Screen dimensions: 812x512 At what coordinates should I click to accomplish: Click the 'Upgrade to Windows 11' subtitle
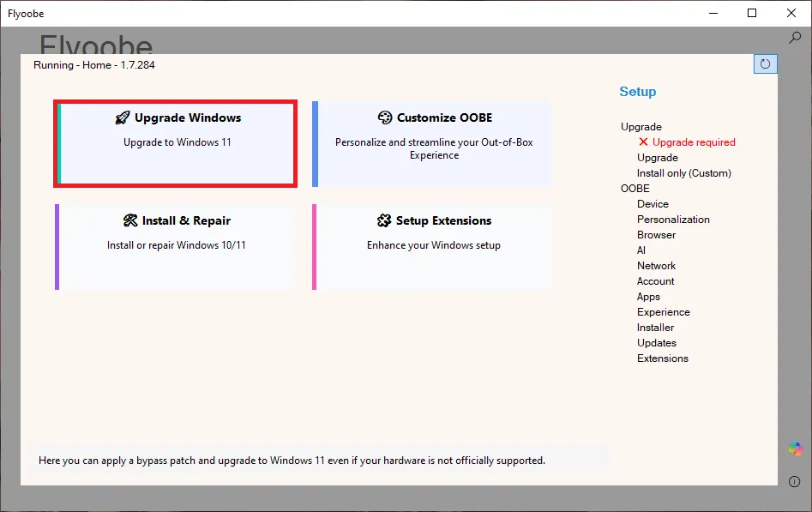(x=177, y=142)
